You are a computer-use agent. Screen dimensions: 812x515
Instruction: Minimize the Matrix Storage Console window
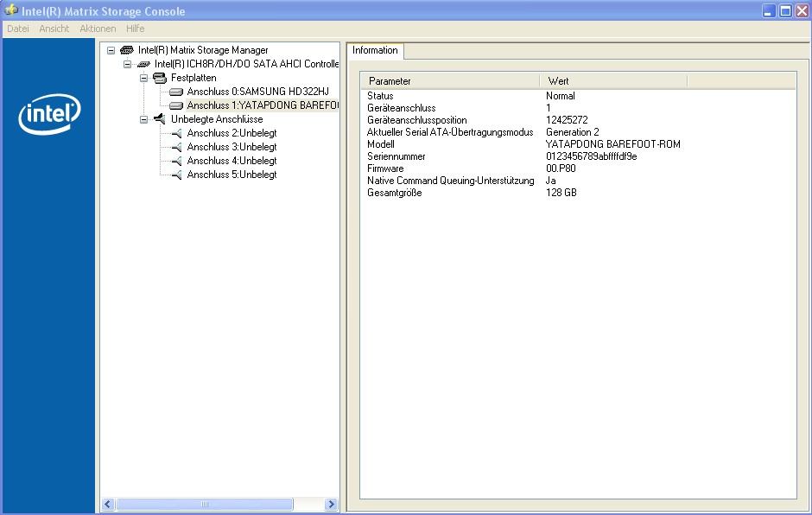769,11
